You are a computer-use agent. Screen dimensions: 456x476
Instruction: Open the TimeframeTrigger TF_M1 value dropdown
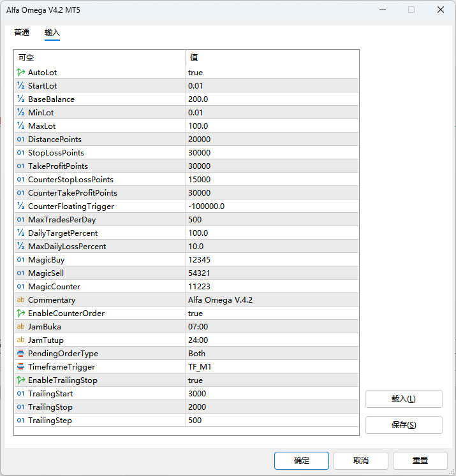tap(272, 367)
